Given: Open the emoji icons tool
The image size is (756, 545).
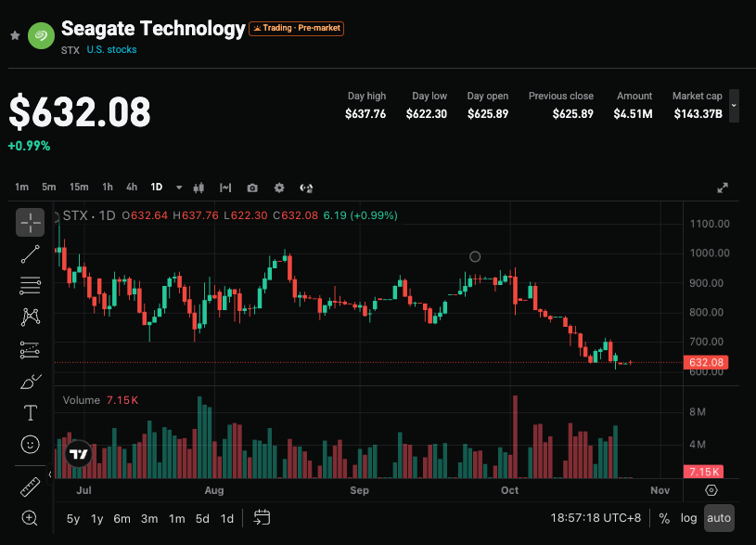Looking at the screenshot, I should coord(30,444).
